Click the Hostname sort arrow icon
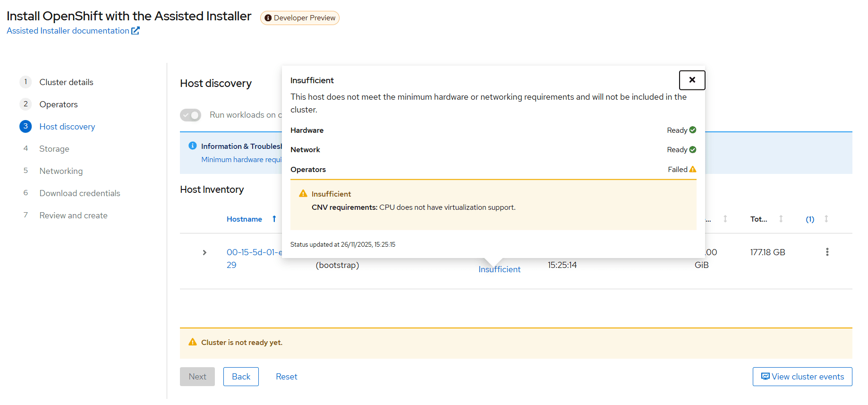 click(x=274, y=219)
